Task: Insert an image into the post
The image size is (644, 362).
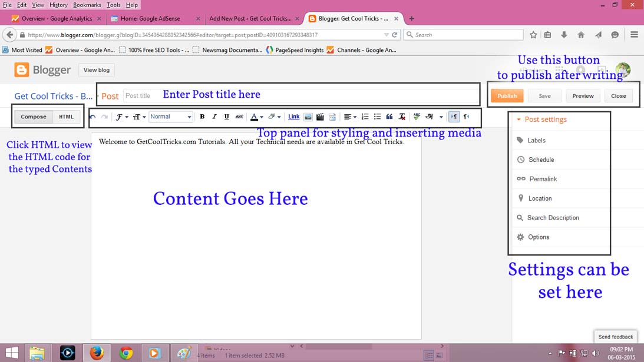Action: 308,117
